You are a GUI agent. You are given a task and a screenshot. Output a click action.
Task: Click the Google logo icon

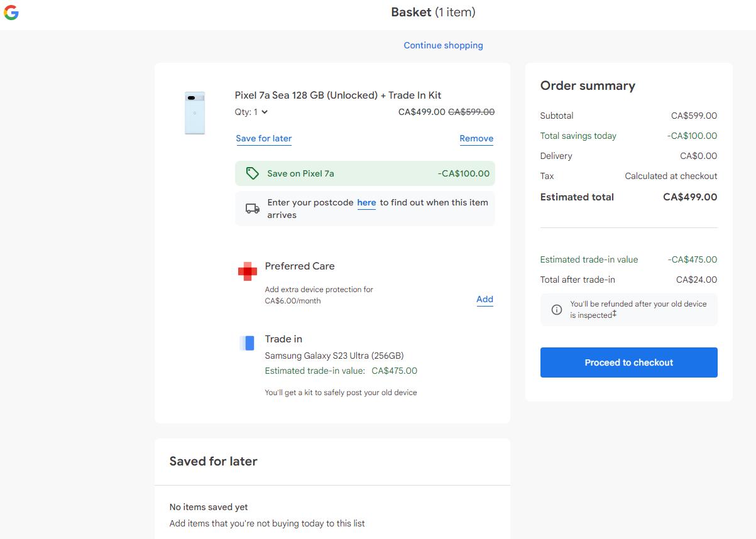pos(11,13)
